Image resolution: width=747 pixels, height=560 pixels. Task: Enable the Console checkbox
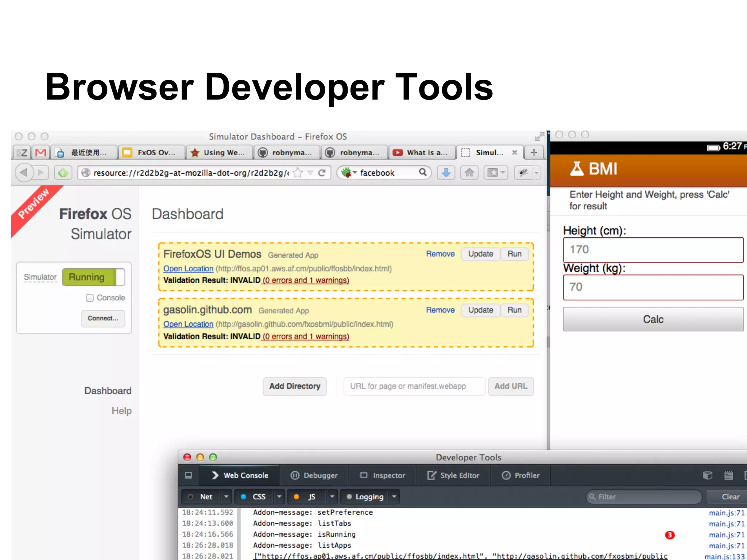point(89,298)
